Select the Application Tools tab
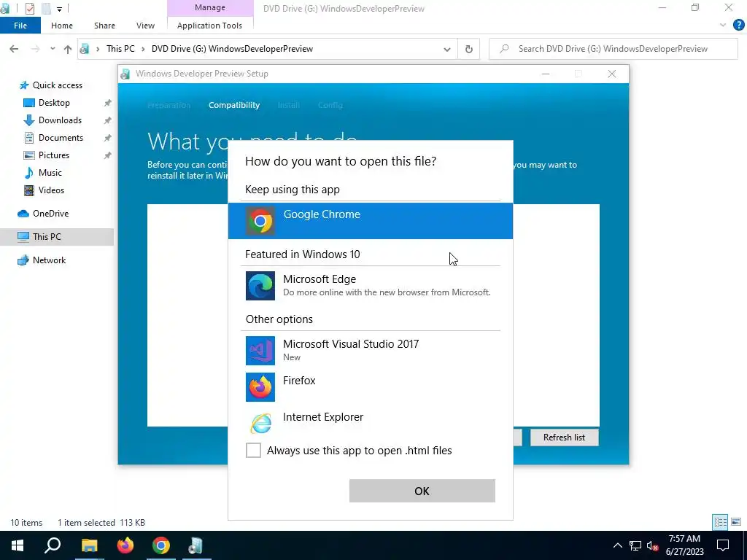This screenshot has height=560, width=747. point(209,26)
